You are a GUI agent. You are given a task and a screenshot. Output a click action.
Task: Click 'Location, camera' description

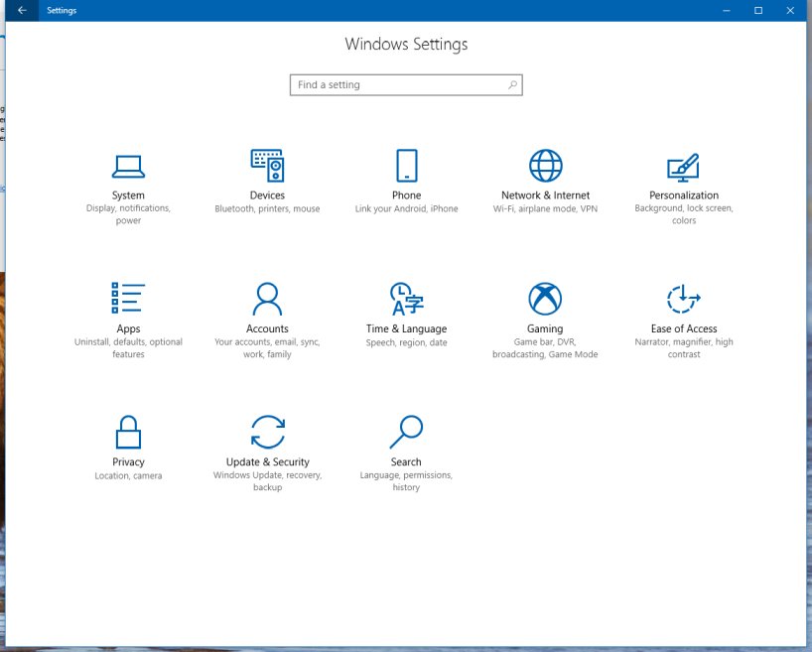[128, 476]
